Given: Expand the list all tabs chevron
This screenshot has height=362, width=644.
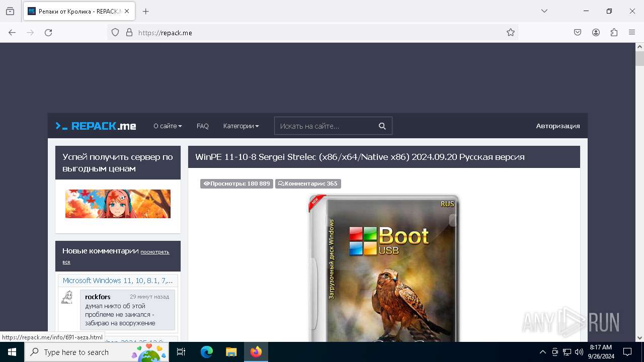Looking at the screenshot, I should (x=544, y=11).
